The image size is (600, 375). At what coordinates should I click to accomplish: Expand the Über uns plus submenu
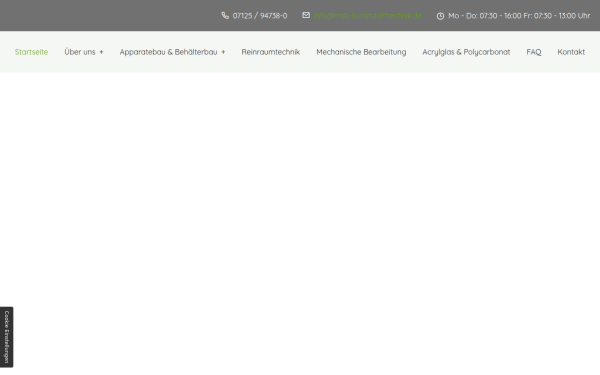click(x=101, y=52)
